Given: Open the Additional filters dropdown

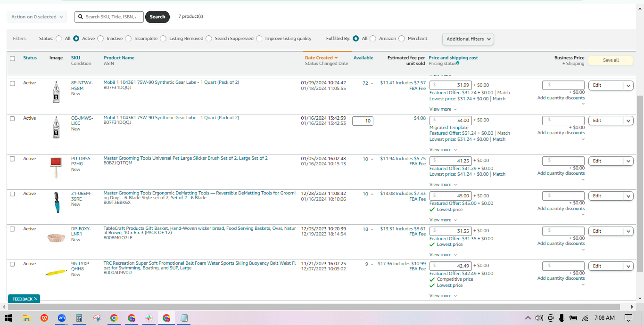Looking at the screenshot, I should (468, 39).
